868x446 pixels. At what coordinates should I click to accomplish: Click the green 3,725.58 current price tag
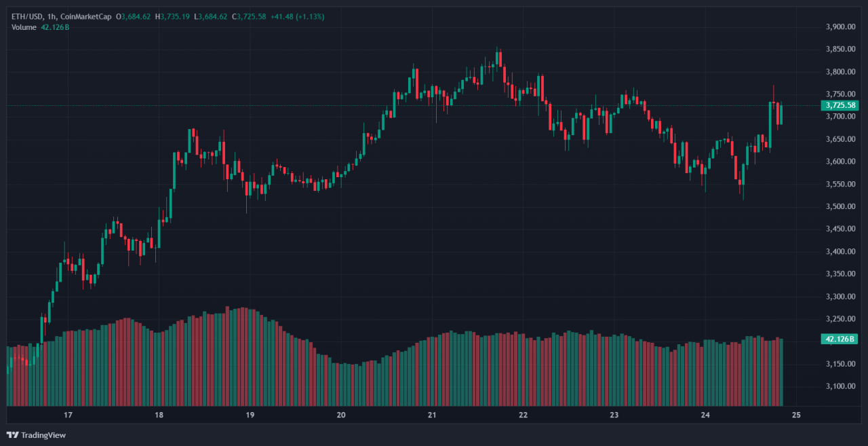pyautogui.click(x=840, y=105)
